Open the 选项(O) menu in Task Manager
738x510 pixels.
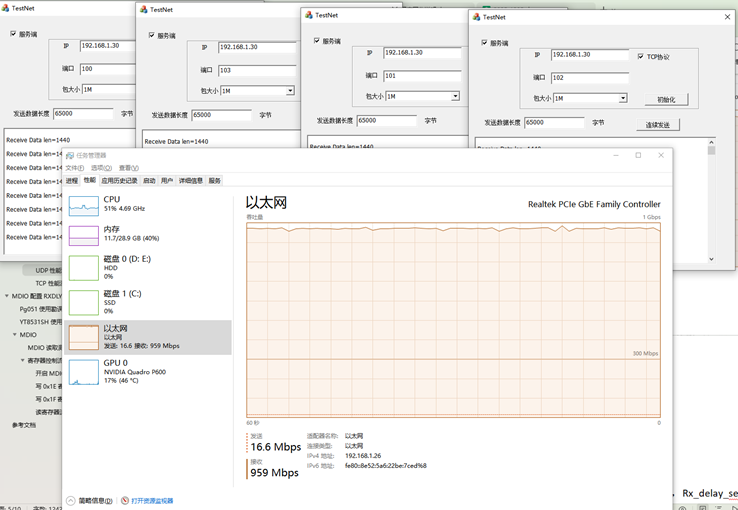101,168
